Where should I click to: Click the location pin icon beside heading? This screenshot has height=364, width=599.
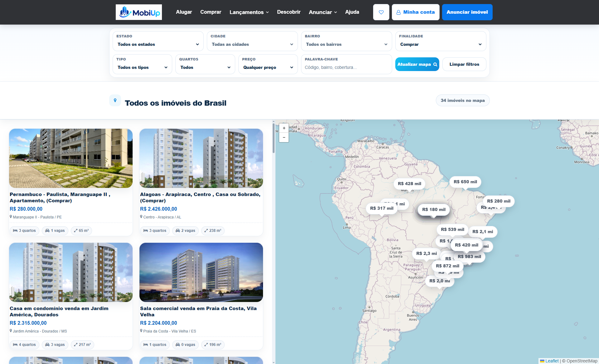pyautogui.click(x=115, y=100)
